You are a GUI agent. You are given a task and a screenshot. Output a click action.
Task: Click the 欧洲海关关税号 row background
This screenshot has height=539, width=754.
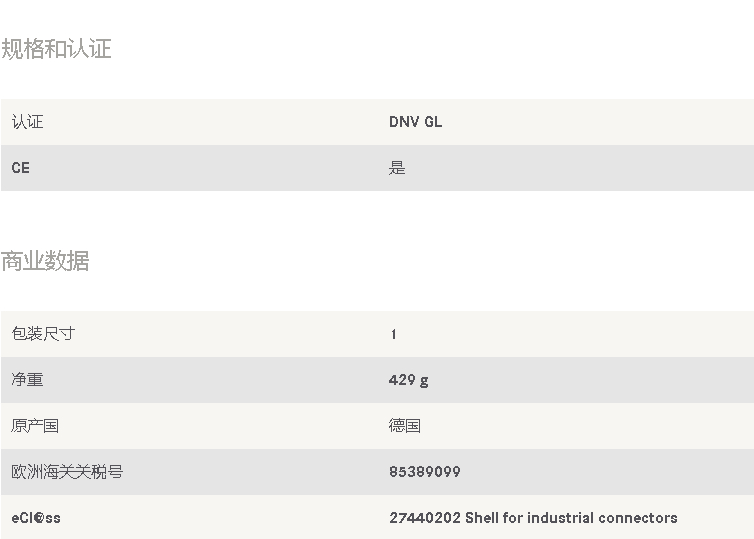pyautogui.click(x=377, y=472)
